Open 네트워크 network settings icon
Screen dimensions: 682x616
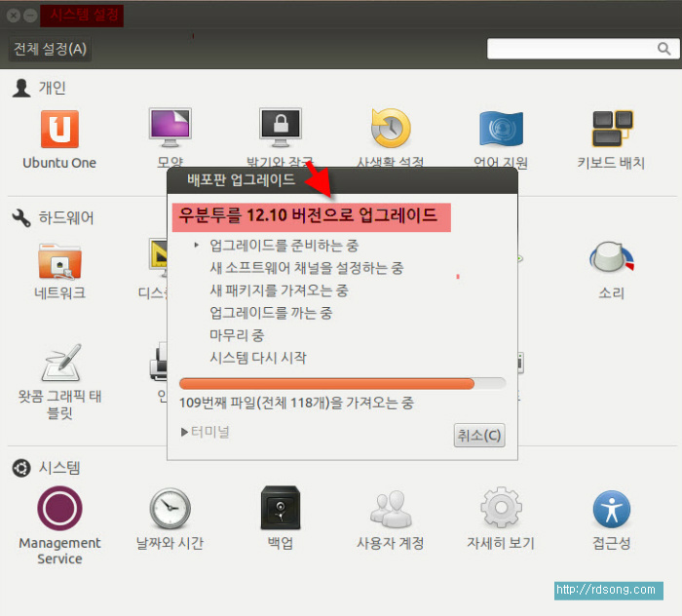tap(59, 260)
